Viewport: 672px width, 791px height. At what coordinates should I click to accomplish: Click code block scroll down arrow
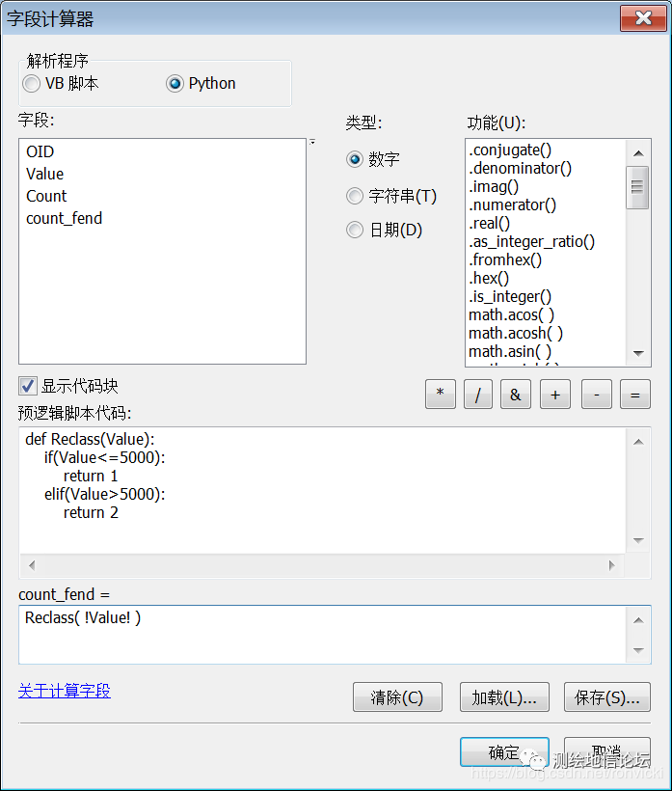point(638,540)
